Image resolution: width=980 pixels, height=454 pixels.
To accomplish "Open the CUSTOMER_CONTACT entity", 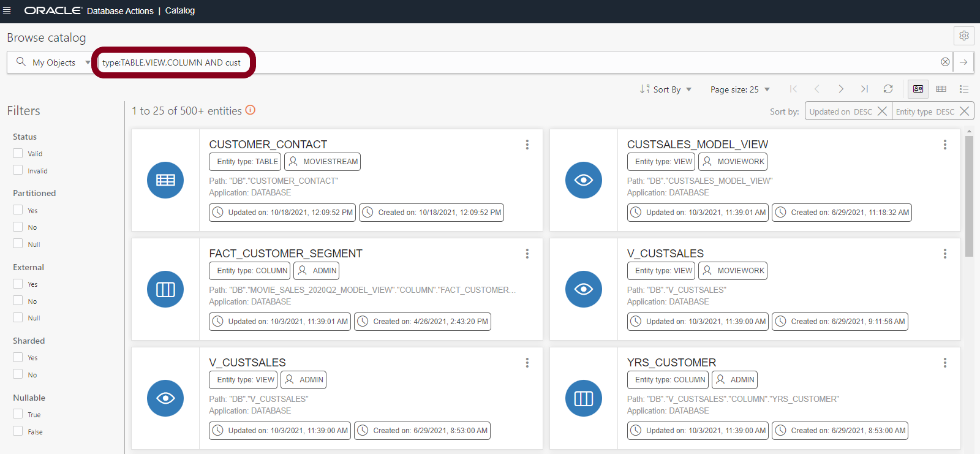I will pos(268,145).
